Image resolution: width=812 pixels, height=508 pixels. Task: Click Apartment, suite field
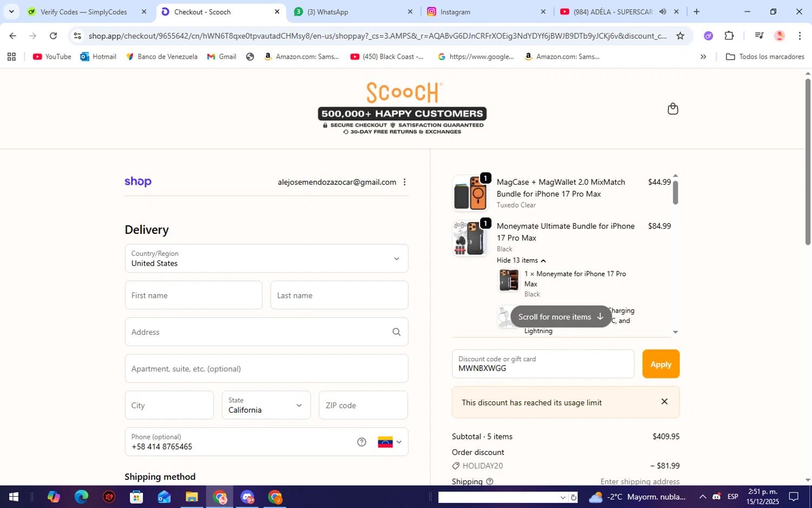tap(266, 369)
